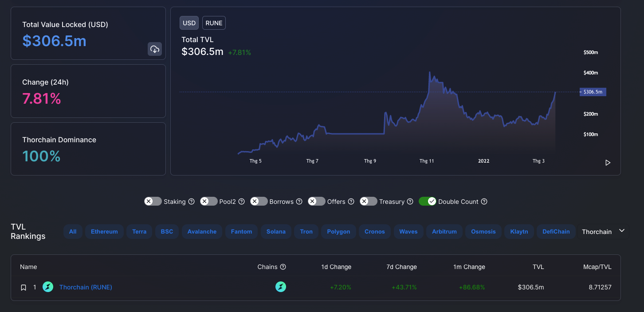Click the $306.5m price marker on chart axis
Viewport: 644px width, 312px height.
click(x=593, y=92)
